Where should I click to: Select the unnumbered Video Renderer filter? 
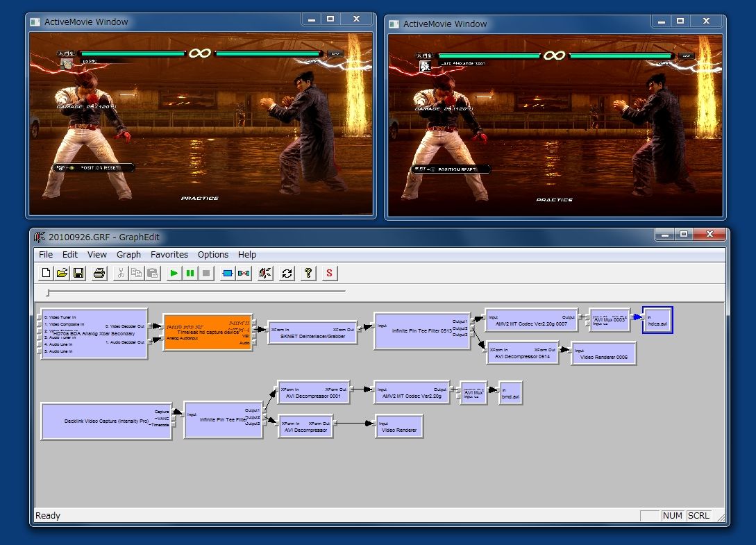coord(399,426)
